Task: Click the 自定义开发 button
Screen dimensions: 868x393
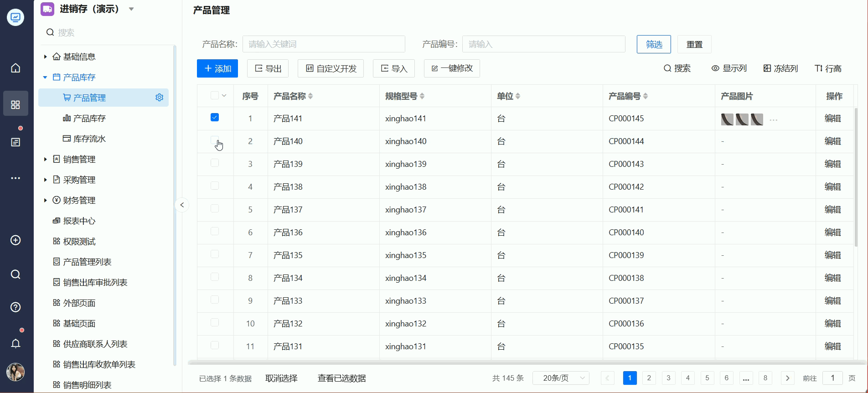Action: (x=331, y=68)
